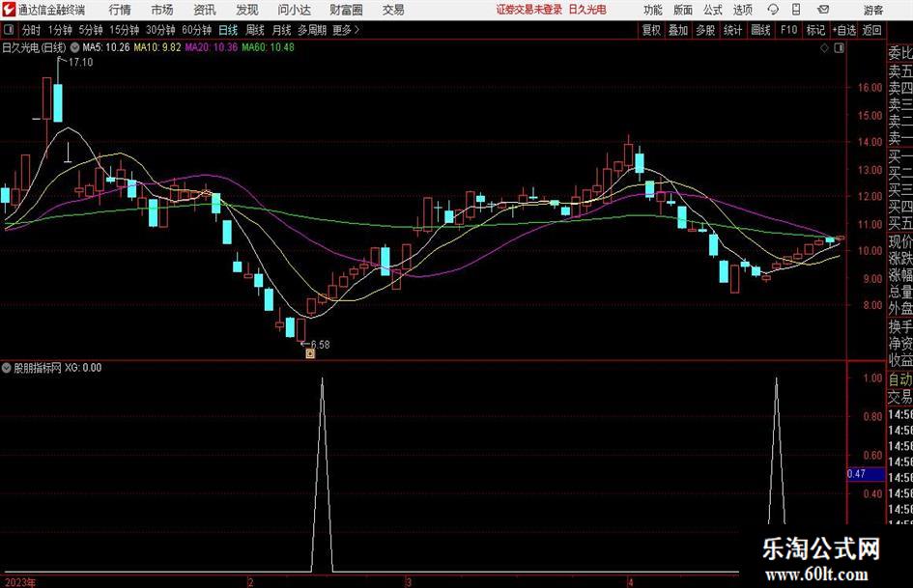Screen dimensions: 913x588
Task: Open the dropdown next to 日久光电(日线)
Action: (74, 47)
